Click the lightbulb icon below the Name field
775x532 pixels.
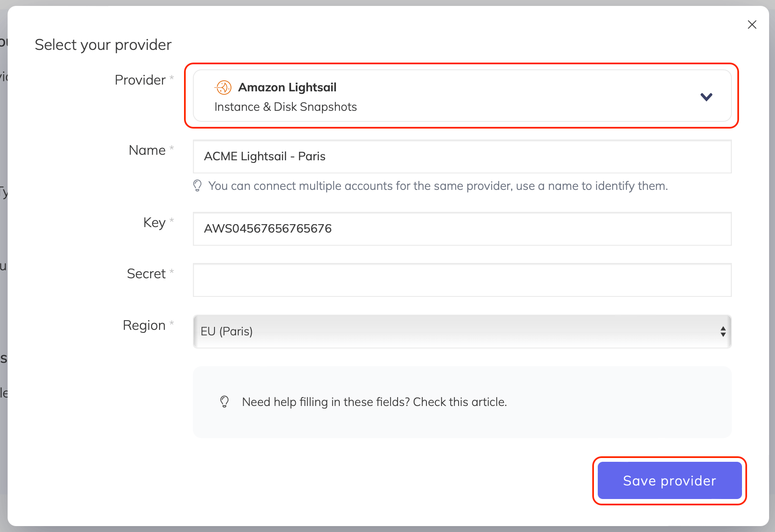tap(197, 186)
